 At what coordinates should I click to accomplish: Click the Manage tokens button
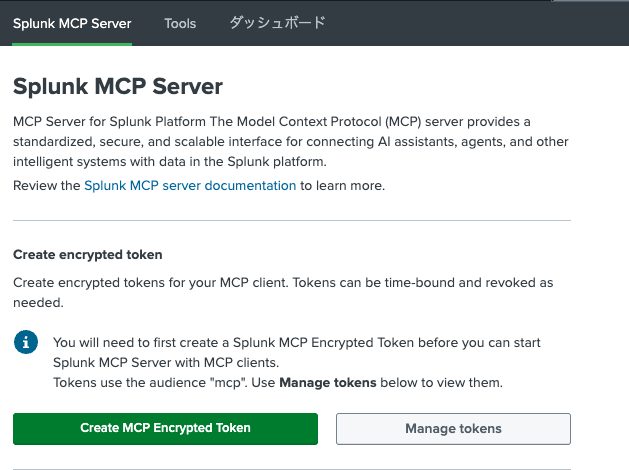(x=453, y=429)
